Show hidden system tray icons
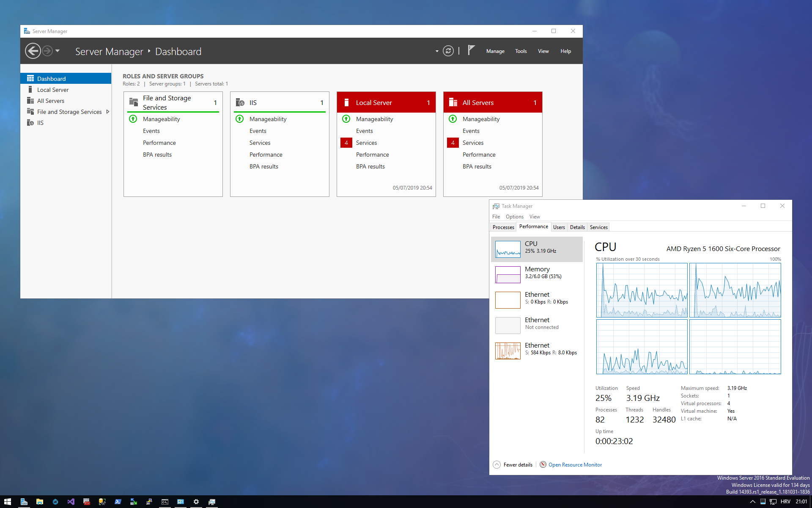Viewport: 812px width, 508px height. click(752, 502)
